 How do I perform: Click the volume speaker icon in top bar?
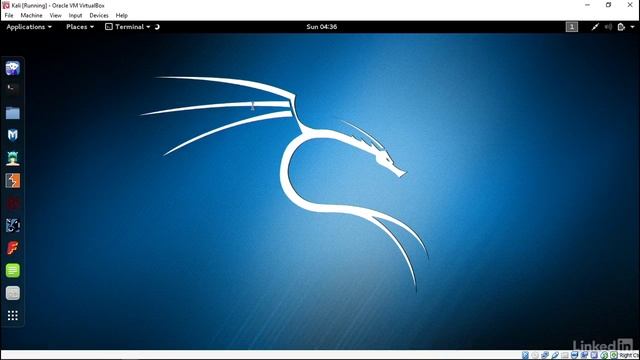[608, 27]
